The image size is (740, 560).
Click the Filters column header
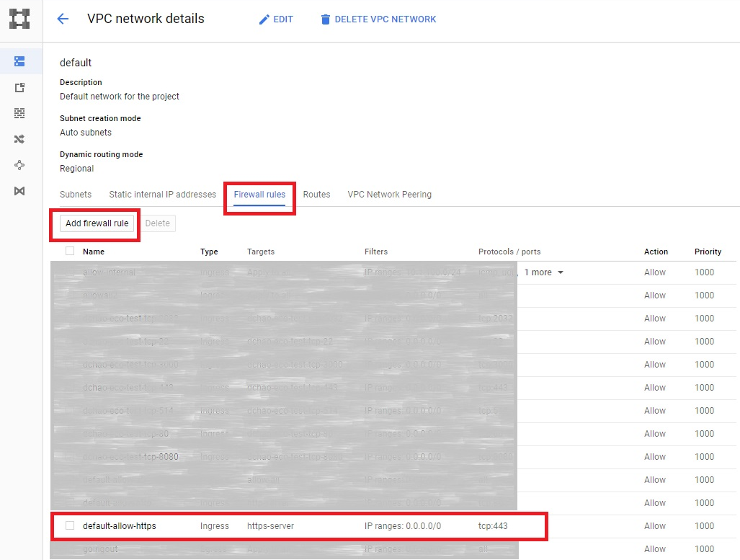pos(375,252)
